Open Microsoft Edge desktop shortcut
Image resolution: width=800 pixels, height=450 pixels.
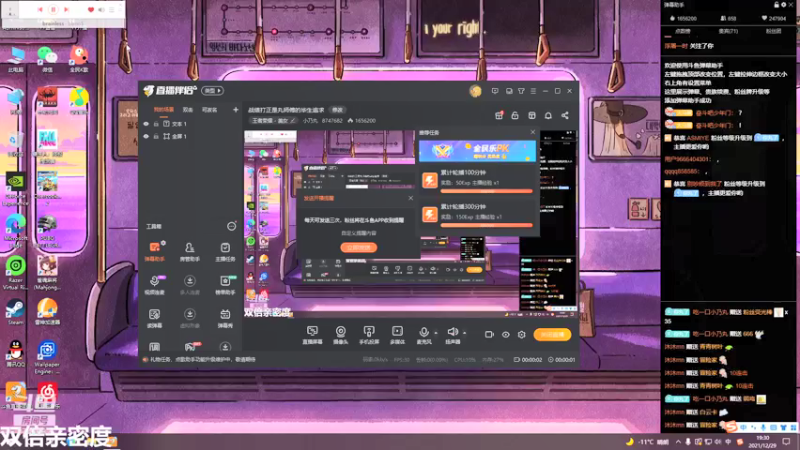click(15, 230)
